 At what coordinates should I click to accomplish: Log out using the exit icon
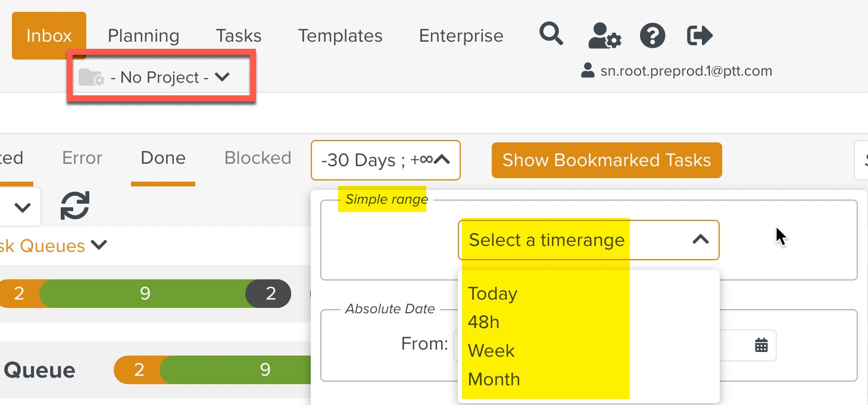tap(700, 35)
